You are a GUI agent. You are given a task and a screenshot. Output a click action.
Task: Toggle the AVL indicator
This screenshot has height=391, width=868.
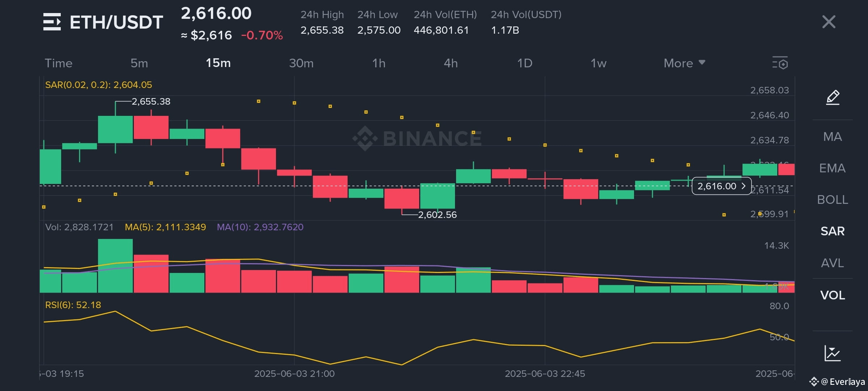click(832, 263)
